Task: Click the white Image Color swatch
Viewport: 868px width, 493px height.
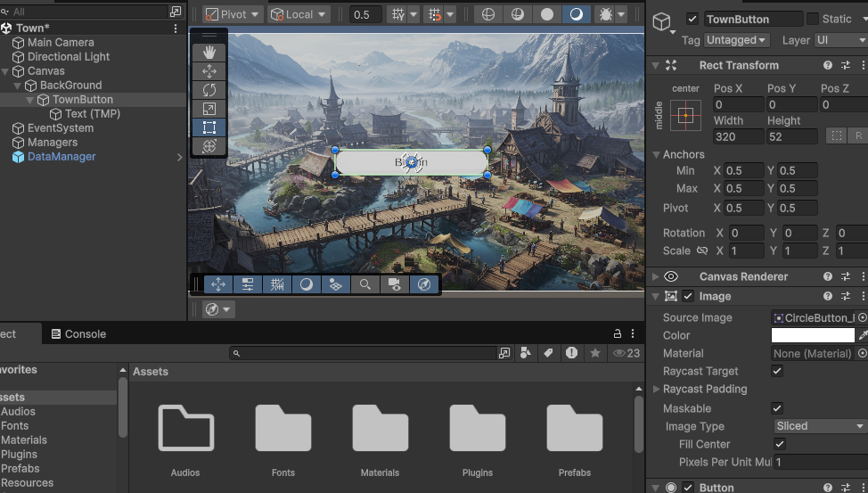Action: (812, 335)
